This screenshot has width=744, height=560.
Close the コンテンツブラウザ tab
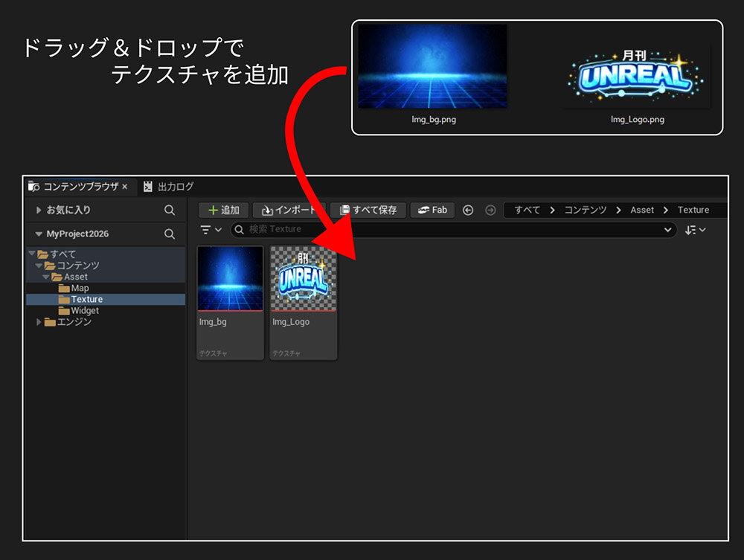(125, 187)
